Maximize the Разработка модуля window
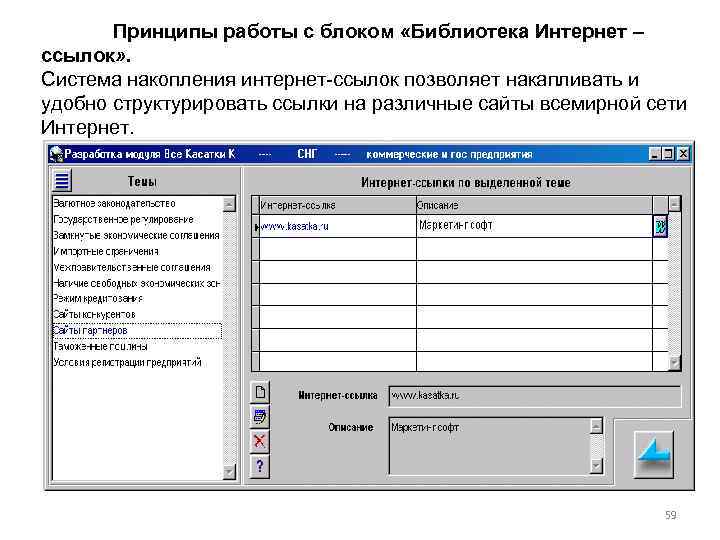Viewport: 720px width, 540px height. (x=669, y=154)
